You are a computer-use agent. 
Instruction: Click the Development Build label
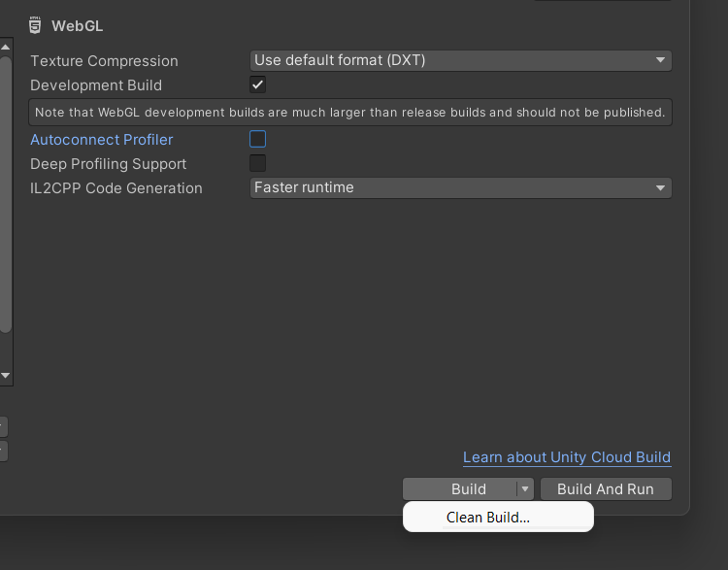pyautogui.click(x=96, y=85)
